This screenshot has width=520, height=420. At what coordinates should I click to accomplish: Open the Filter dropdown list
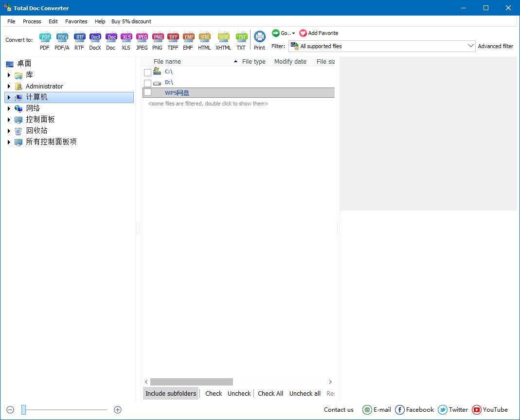pyautogui.click(x=470, y=46)
